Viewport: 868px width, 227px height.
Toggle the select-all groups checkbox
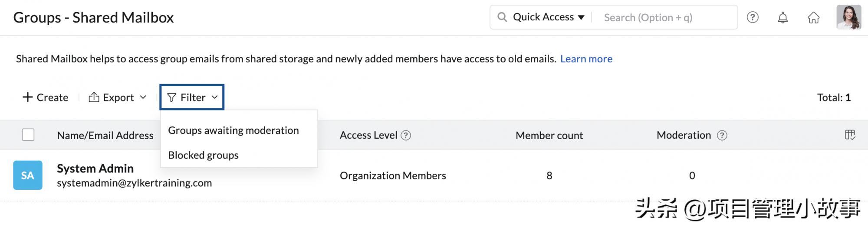click(x=28, y=135)
